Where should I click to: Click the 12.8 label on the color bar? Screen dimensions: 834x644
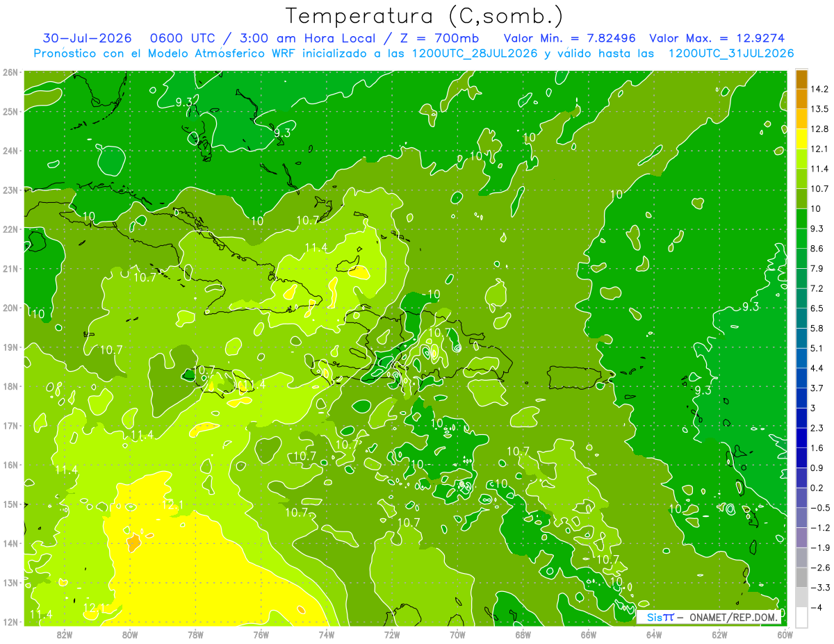[x=819, y=129]
